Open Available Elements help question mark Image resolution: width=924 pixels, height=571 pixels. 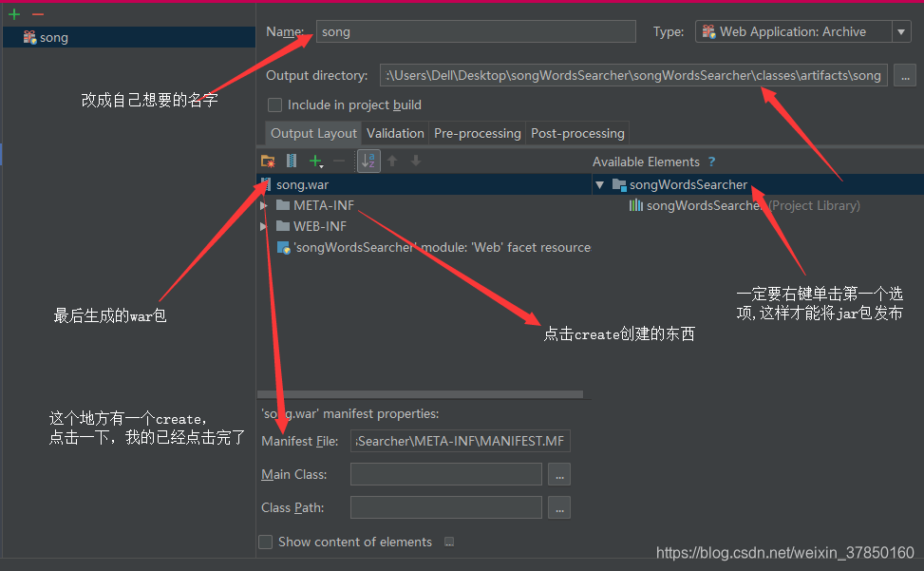tap(712, 162)
